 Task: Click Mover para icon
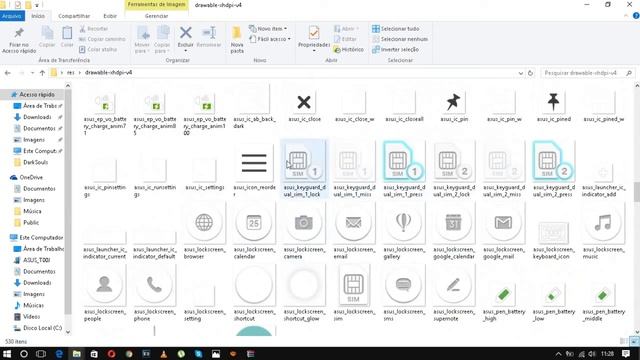(142, 33)
